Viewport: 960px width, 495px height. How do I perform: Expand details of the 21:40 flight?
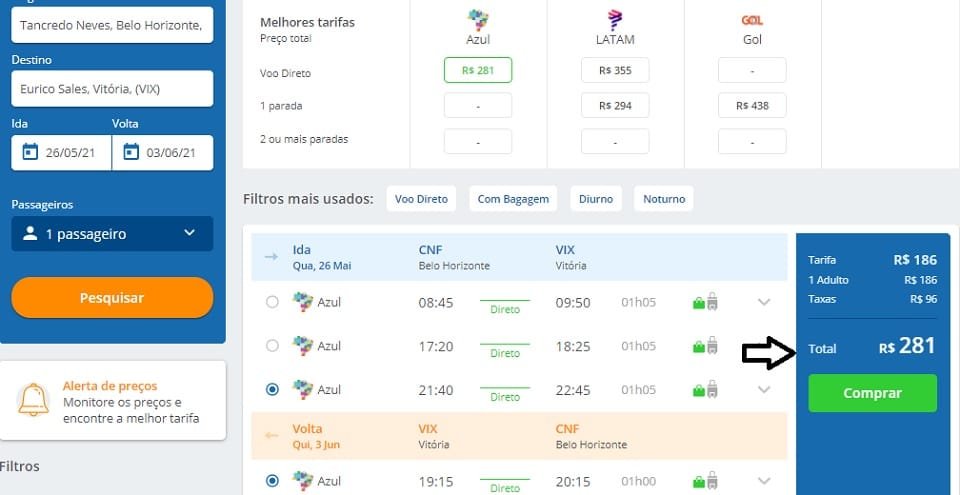[763, 390]
